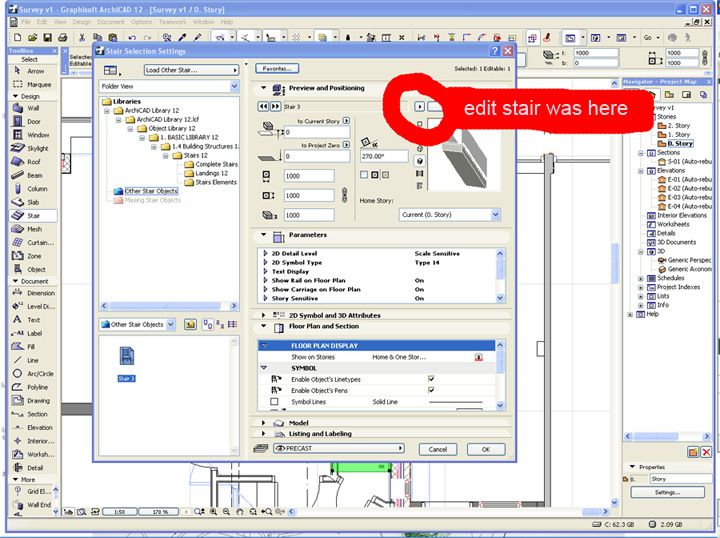Image resolution: width=720 pixels, height=538 pixels.
Task: Click the Settings button in Navigator
Action: point(667,492)
